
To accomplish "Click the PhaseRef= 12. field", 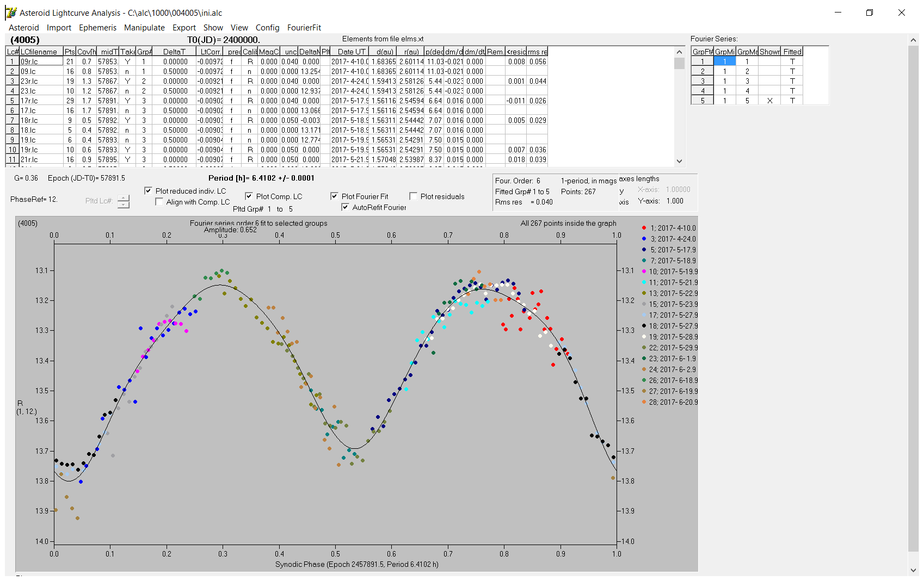I will coord(34,200).
